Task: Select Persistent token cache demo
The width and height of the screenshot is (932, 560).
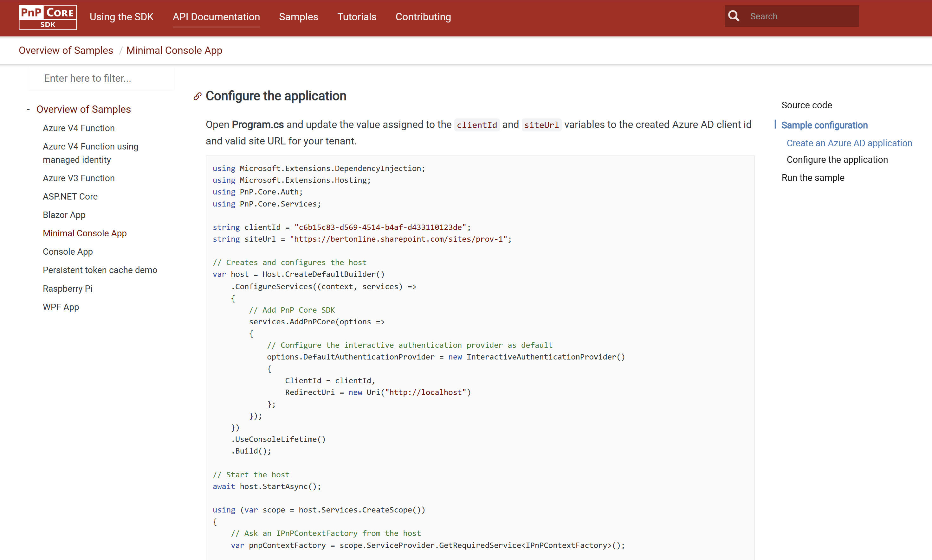Action: tap(100, 270)
